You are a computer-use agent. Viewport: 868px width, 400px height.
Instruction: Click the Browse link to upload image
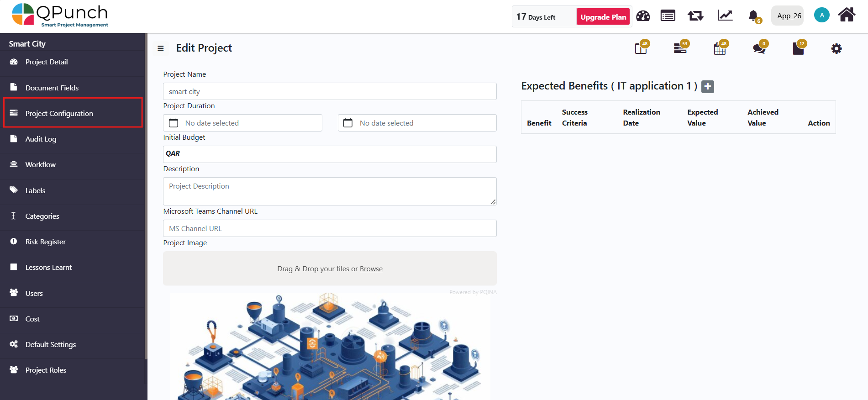pos(371,269)
